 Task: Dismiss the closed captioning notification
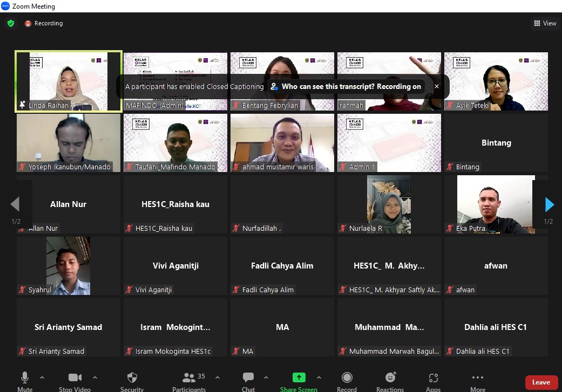(x=437, y=86)
